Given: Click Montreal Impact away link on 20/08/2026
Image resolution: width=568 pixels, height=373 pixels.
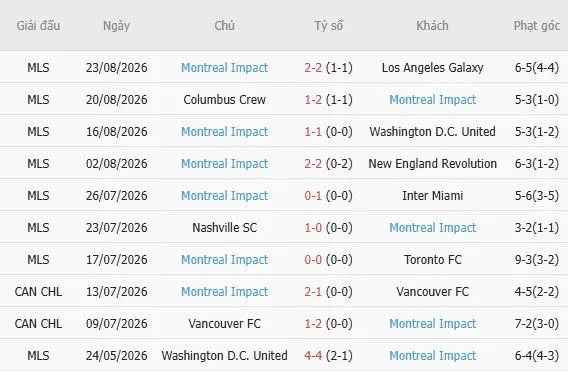Looking at the screenshot, I should click(433, 100).
